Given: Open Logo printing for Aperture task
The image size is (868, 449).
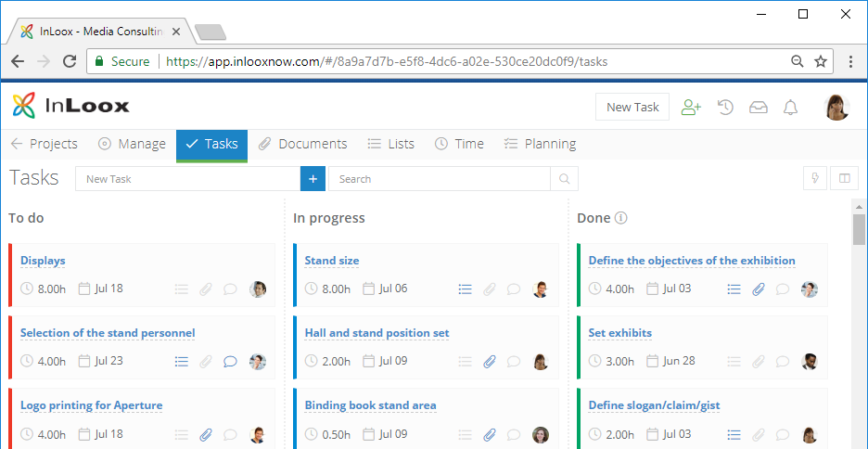Looking at the screenshot, I should 91,405.
